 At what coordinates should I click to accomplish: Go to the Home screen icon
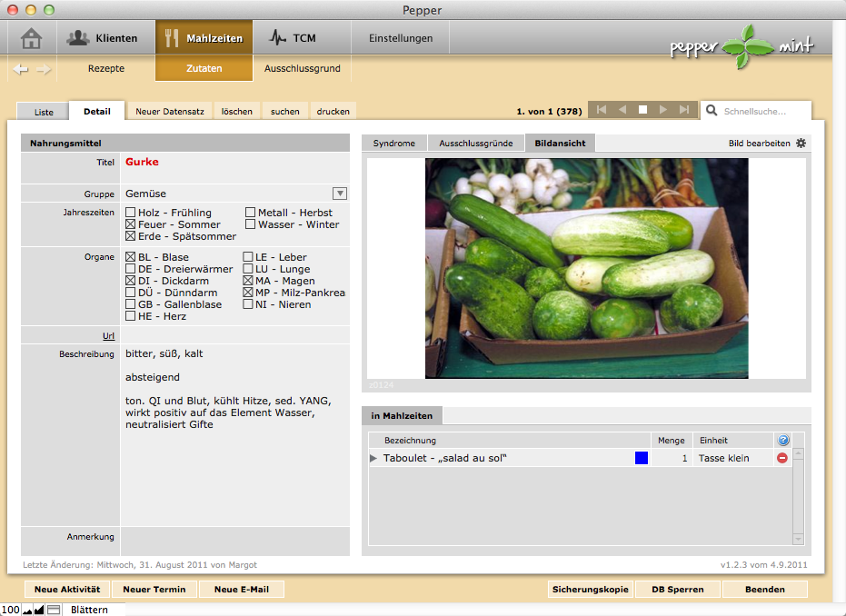point(32,38)
